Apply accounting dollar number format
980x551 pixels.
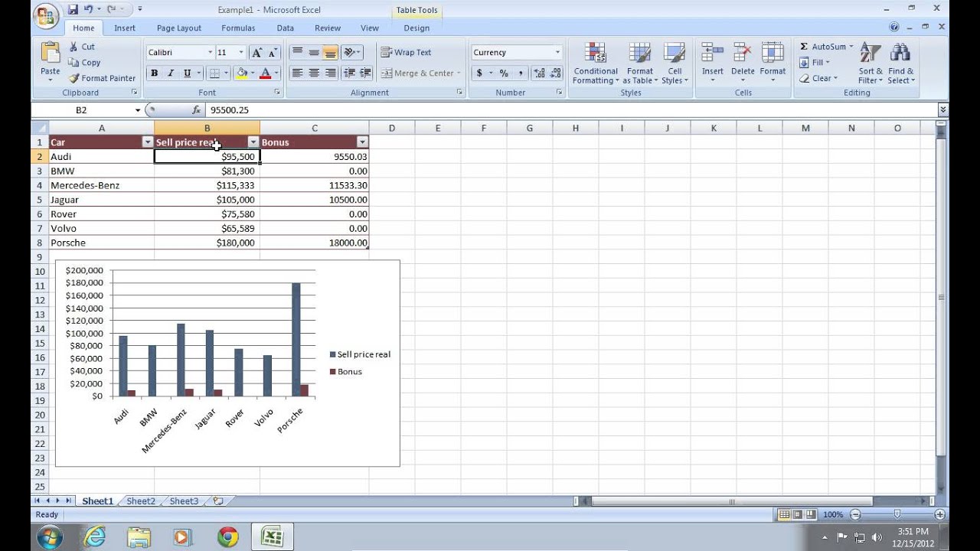[x=479, y=73]
